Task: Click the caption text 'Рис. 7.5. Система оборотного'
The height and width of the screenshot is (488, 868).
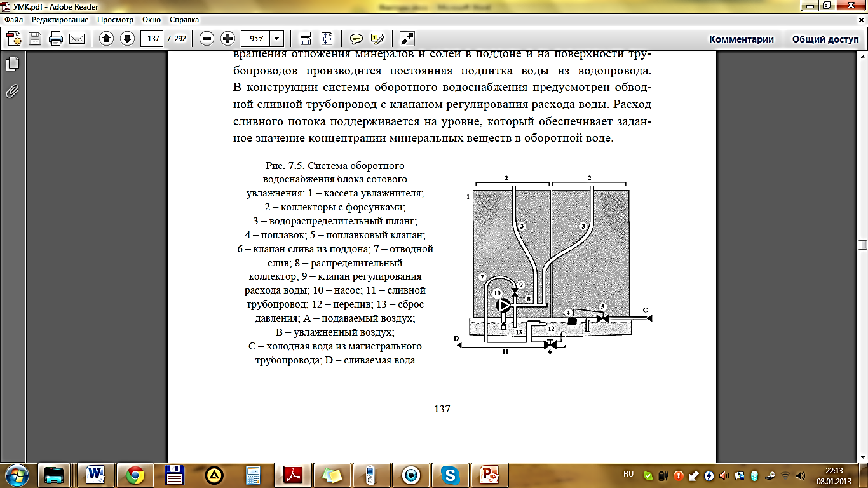Action: [x=335, y=165]
